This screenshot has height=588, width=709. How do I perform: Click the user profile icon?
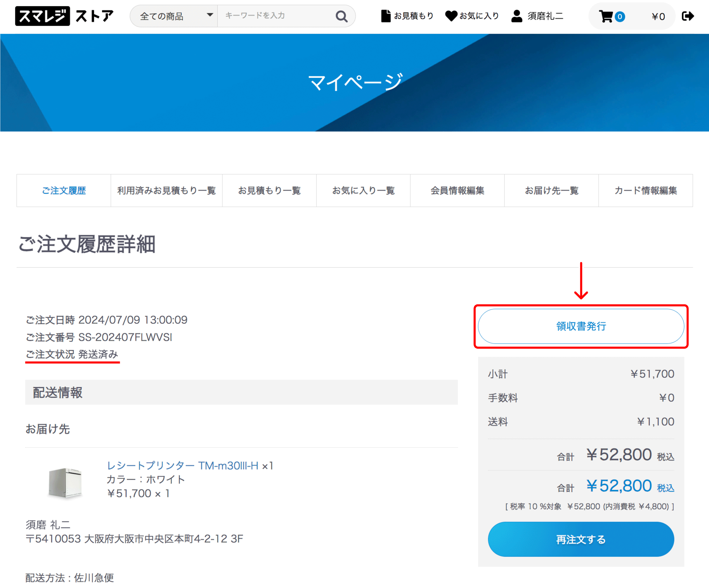[x=517, y=16]
